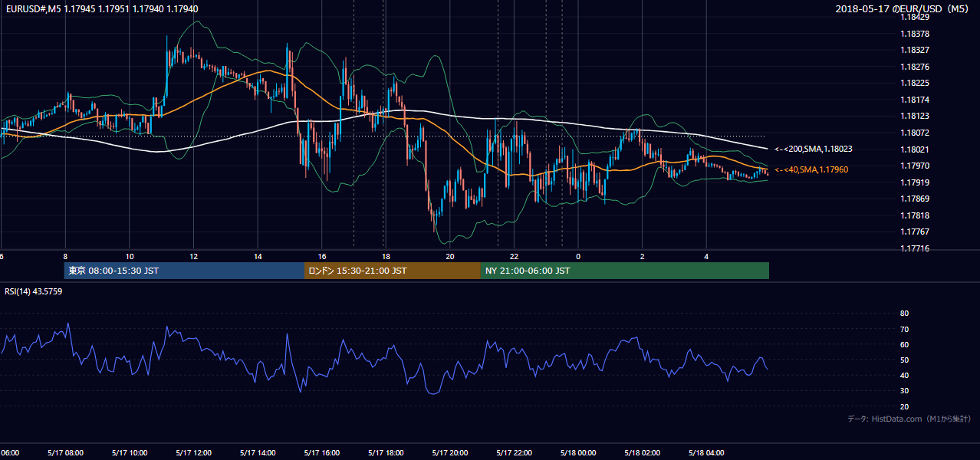The width and height of the screenshot is (980, 460).
Task: Click hour label 14 under the price chart
Action: (258, 256)
